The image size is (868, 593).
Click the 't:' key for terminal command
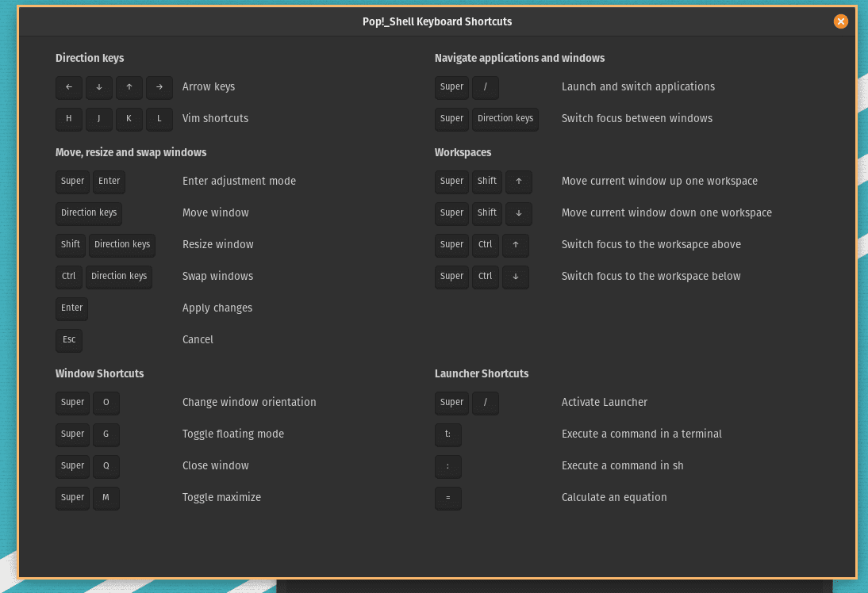click(x=447, y=434)
